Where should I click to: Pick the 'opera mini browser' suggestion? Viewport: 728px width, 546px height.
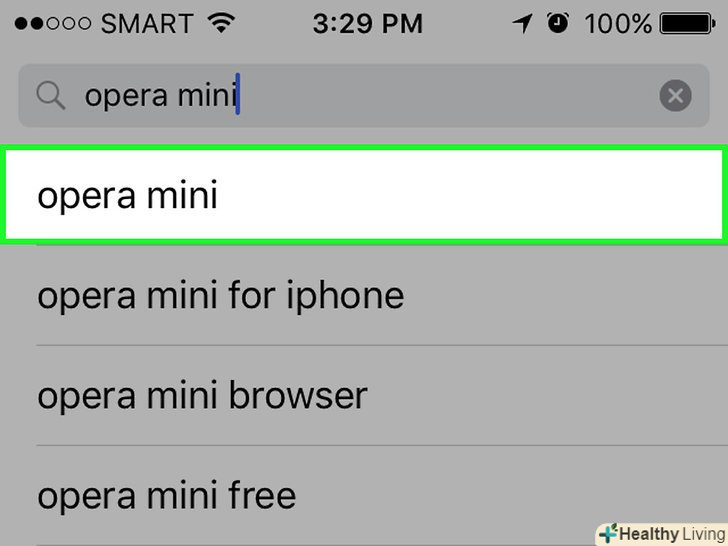click(203, 396)
